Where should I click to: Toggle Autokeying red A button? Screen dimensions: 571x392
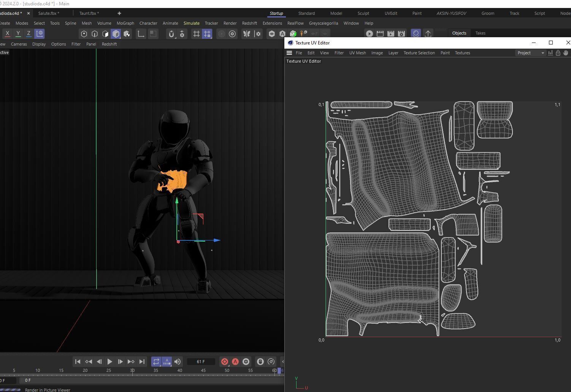click(235, 362)
